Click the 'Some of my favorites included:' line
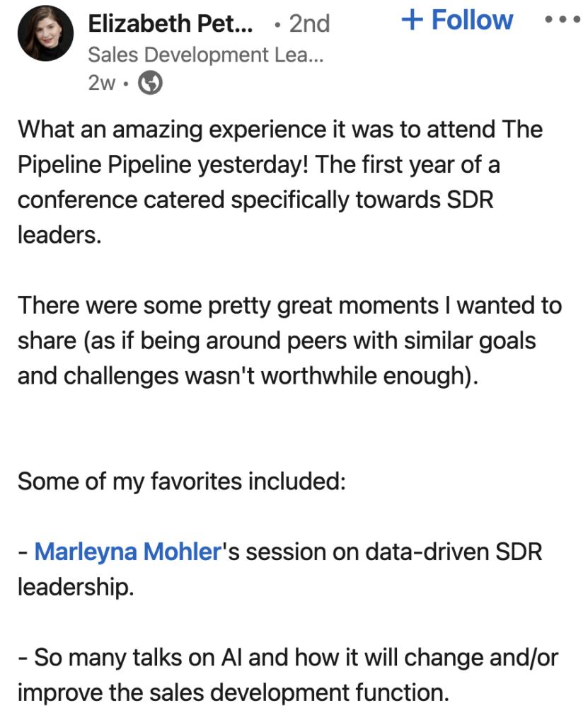Viewport: 588px width, 725px height. coord(181,481)
